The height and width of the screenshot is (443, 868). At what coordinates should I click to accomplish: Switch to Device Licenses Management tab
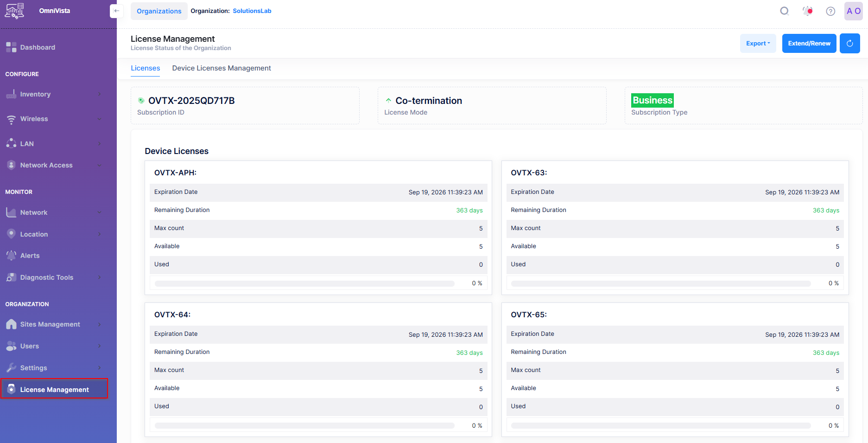tap(222, 68)
